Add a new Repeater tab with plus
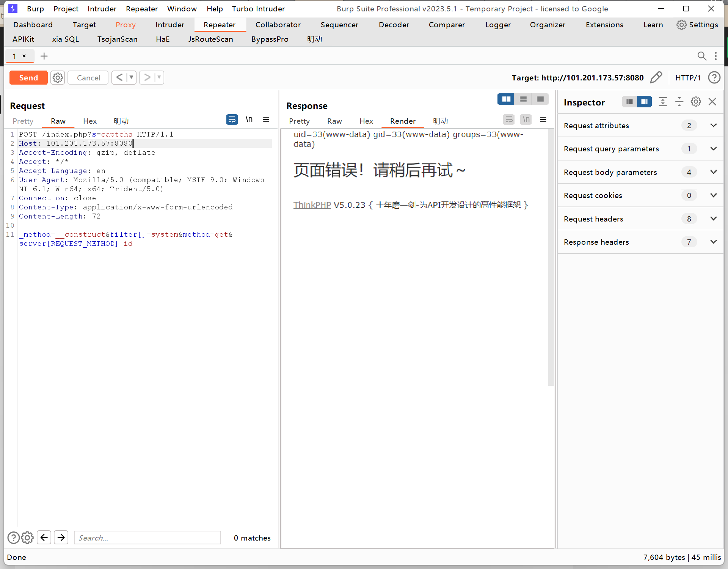The width and height of the screenshot is (728, 569). point(44,56)
